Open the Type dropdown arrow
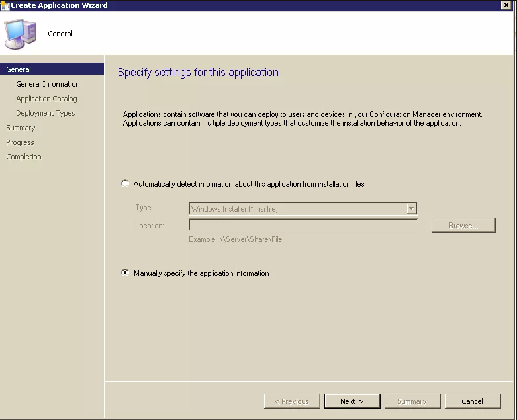 (x=411, y=208)
